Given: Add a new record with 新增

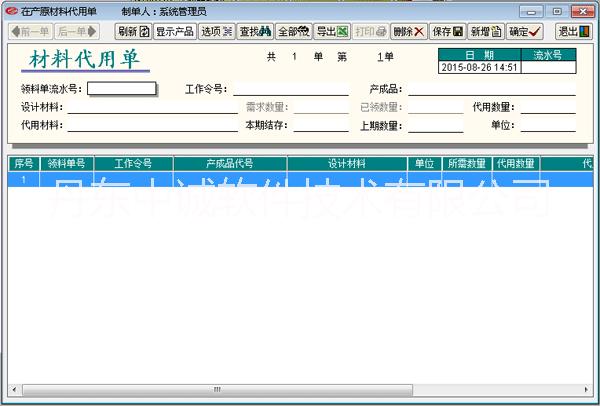Looking at the screenshot, I should point(486,31).
